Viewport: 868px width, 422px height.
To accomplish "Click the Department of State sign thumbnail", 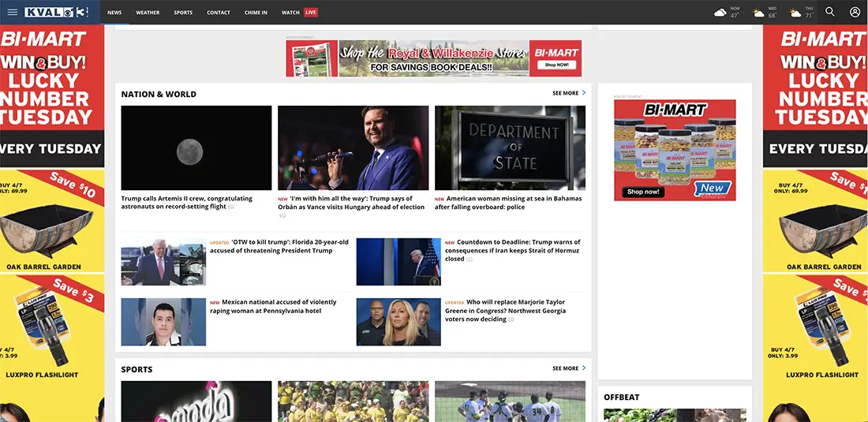I will point(510,148).
